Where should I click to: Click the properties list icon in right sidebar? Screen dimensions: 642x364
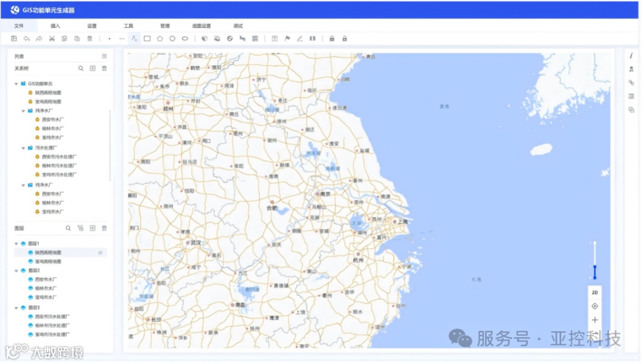(631, 96)
